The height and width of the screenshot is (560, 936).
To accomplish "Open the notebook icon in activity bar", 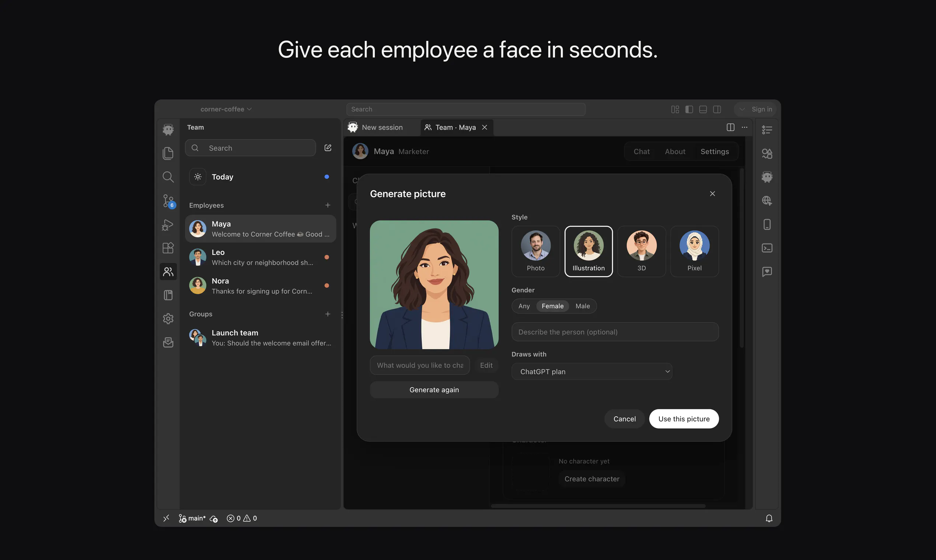I will [x=168, y=295].
